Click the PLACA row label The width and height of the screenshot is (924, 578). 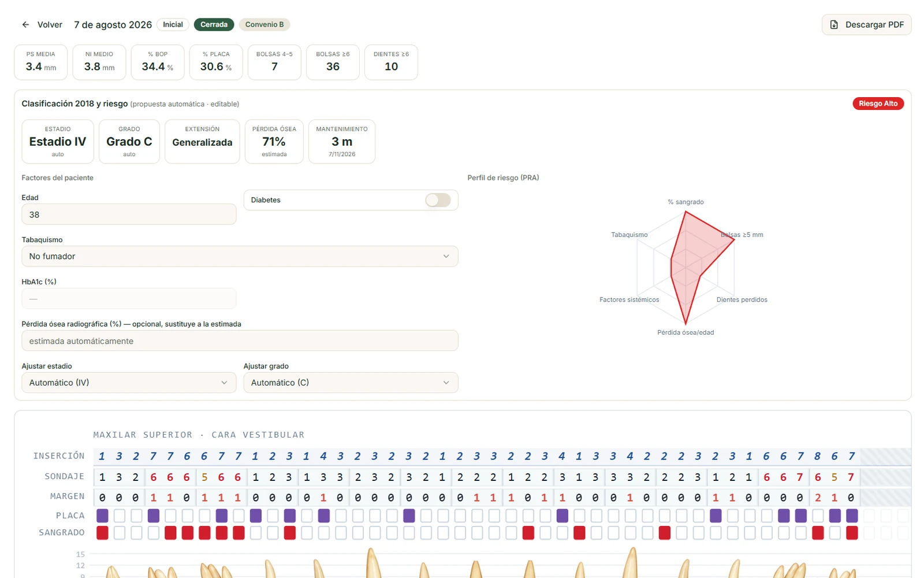click(x=70, y=516)
